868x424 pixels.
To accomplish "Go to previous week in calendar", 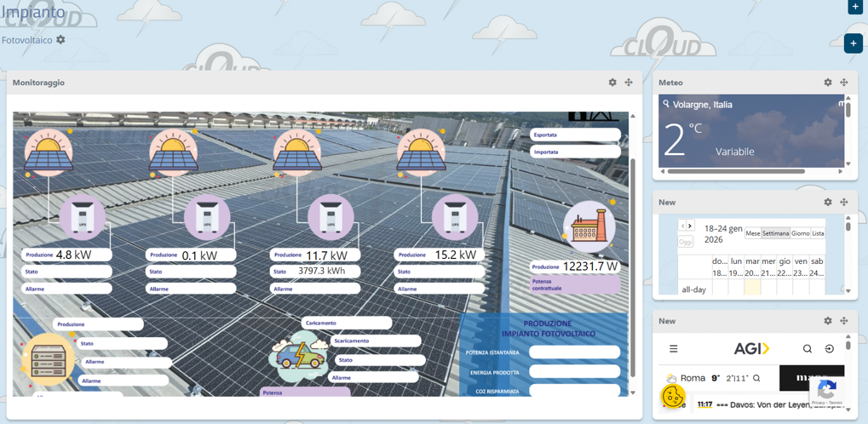I will [682, 226].
